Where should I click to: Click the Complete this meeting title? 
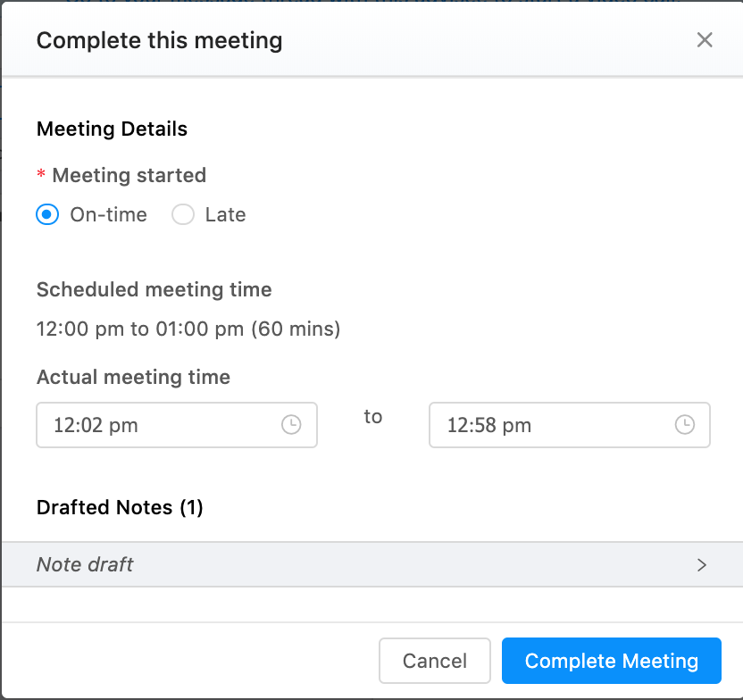point(159,40)
